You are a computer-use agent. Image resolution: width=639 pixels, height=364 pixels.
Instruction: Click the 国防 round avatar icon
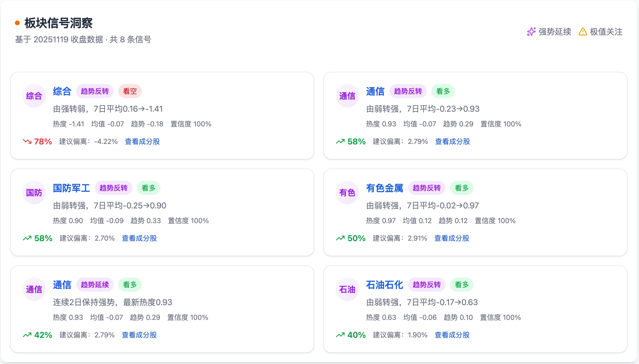[x=34, y=193]
